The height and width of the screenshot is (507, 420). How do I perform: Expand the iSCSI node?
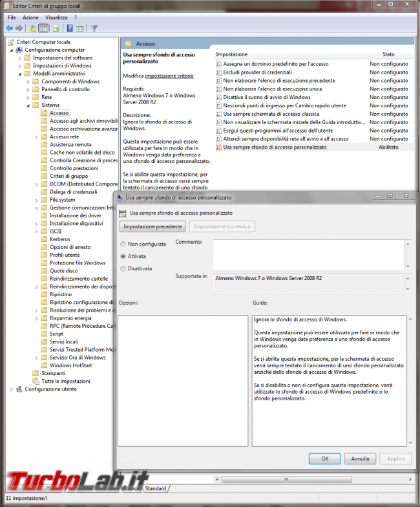click(x=36, y=232)
